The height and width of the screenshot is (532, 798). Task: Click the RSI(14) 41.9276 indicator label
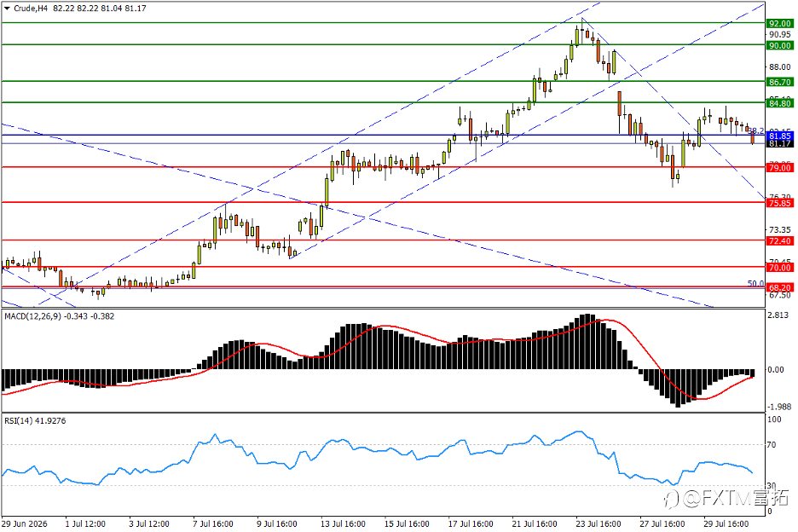35,421
